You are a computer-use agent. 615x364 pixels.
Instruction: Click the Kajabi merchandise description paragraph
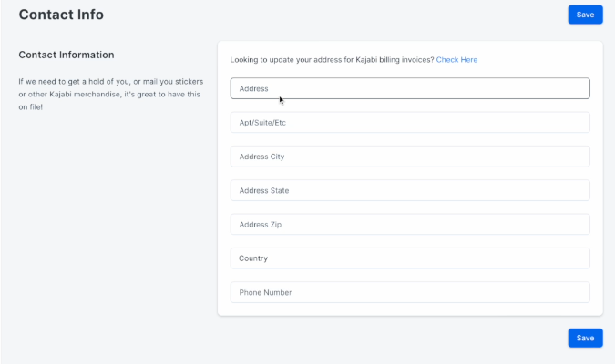(110, 95)
